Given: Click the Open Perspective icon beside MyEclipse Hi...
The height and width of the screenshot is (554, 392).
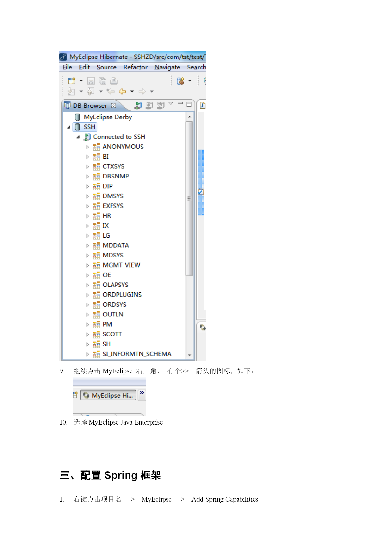Looking at the screenshot, I should pos(75,395).
